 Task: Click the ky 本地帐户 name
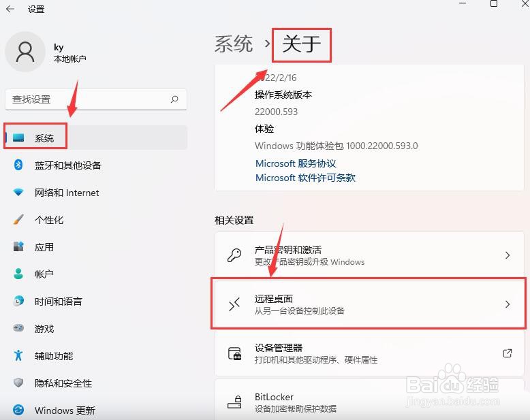69,53
